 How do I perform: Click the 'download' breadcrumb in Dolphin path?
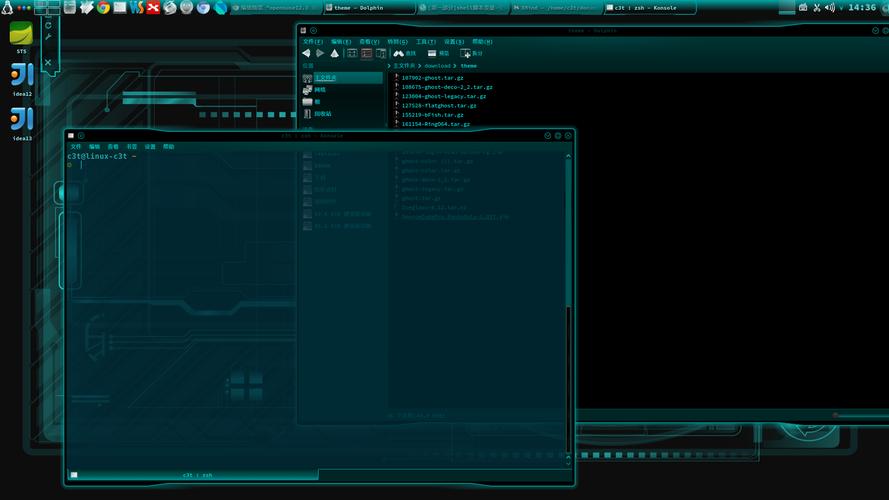(437, 66)
